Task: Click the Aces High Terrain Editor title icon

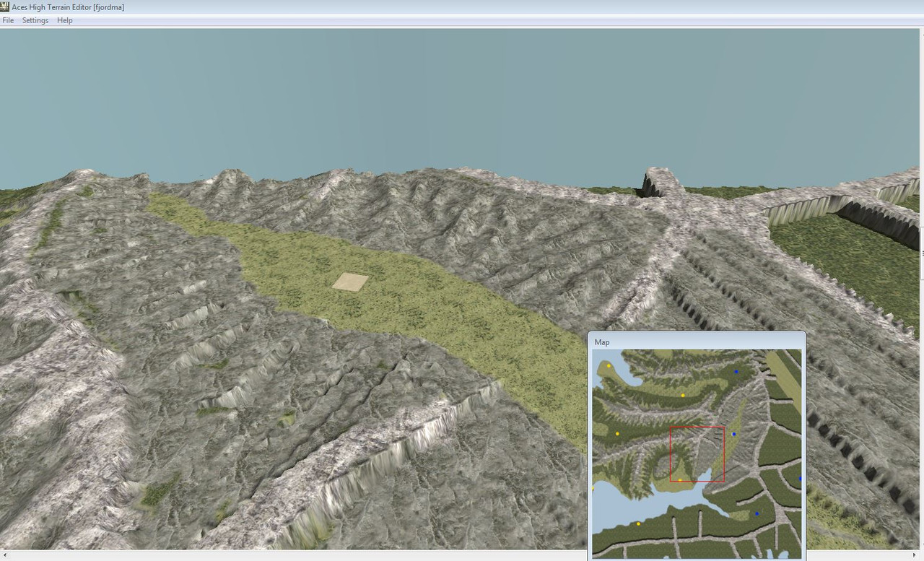Action: click(5, 6)
